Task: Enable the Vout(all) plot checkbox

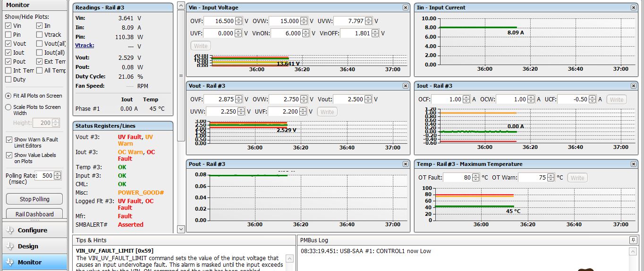Action: click(40, 44)
